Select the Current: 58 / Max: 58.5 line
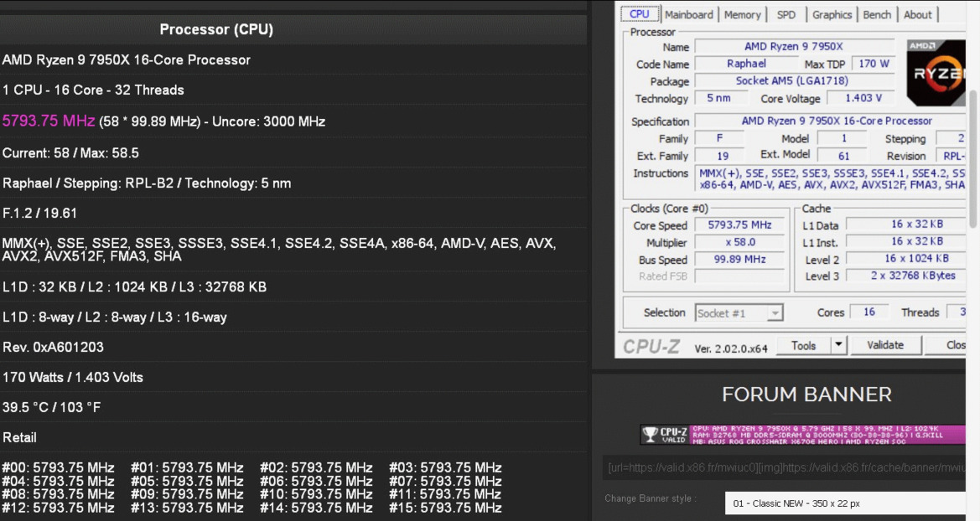The image size is (980, 521). coord(70,153)
